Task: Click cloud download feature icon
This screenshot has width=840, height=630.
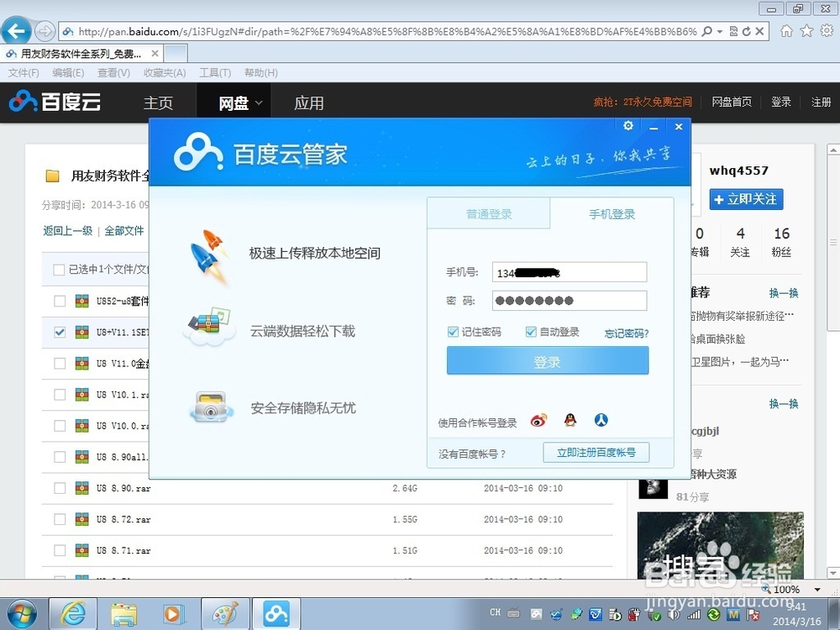Action: (x=209, y=326)
